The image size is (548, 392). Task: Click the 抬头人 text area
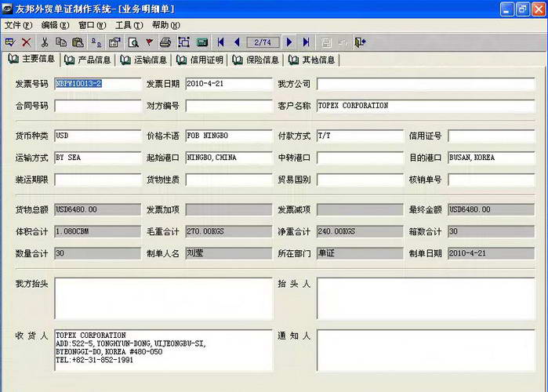click(x=426, y=299)
